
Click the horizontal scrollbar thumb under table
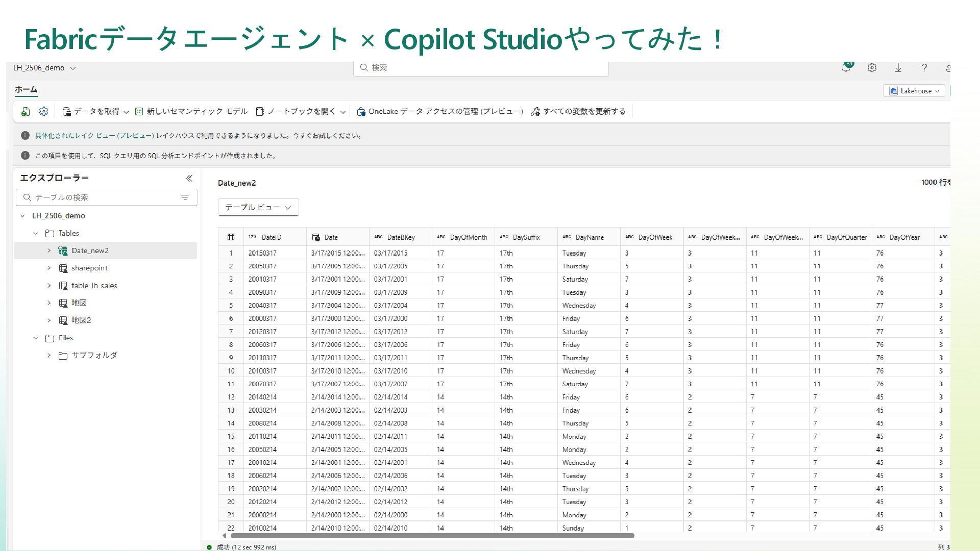tap(432, 536)
